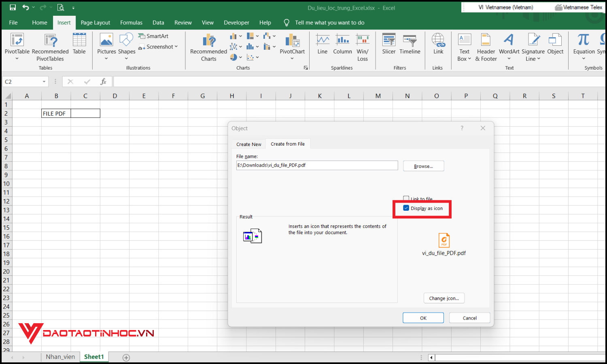Click the WordArt icon

(509, 40)
